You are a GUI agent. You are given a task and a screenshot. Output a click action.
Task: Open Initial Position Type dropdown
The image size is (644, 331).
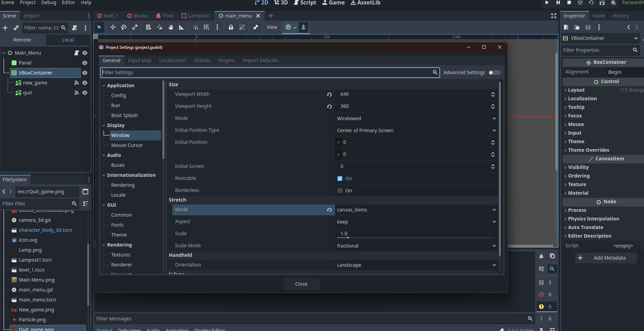(x=416, y=130)
